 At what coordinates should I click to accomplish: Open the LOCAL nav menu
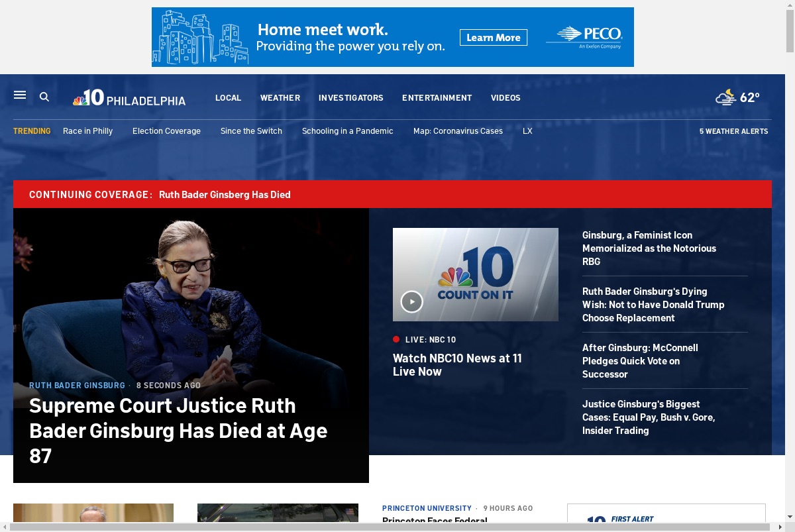pyautogui.click(x=228, y=97)
